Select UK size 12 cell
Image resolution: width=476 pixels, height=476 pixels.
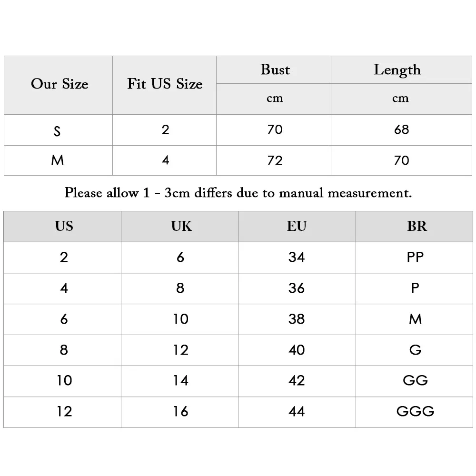(180, 350)
